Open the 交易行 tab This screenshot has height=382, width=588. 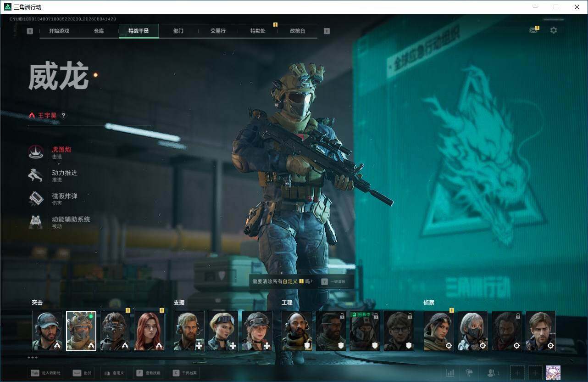click(x=218, y=31)
